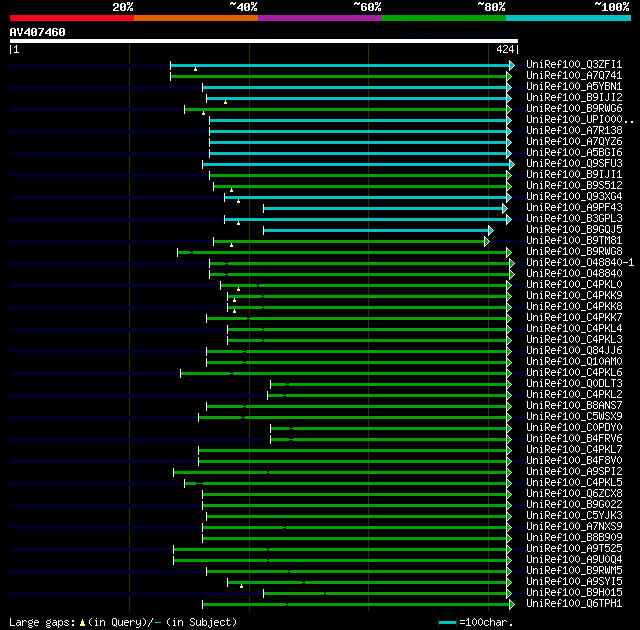Click the query end position label 424

(x=505, y=49)
